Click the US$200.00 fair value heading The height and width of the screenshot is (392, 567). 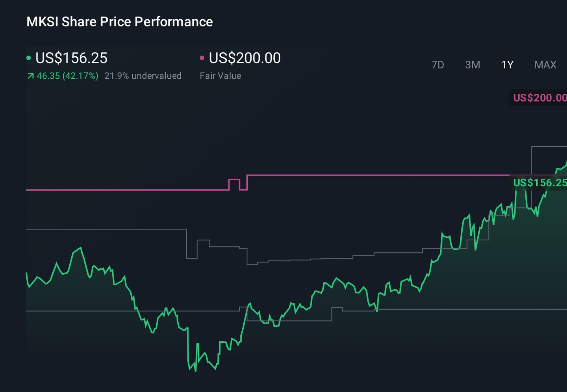point(245,58)
